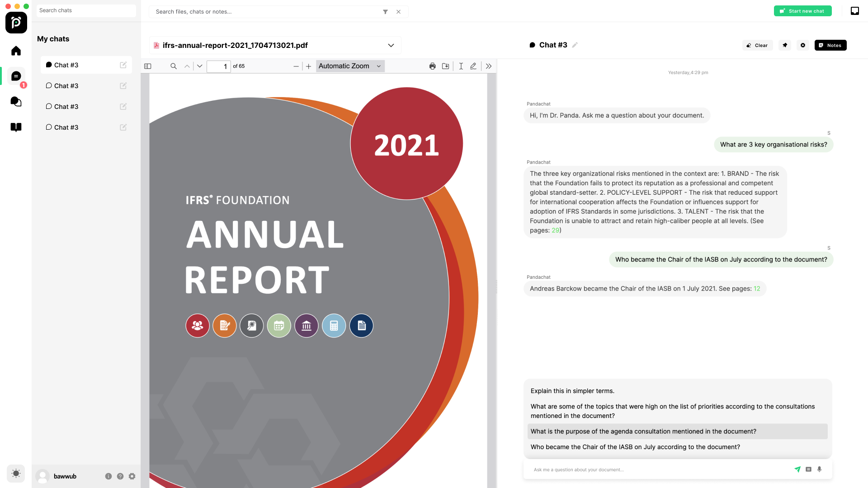Open the help question mark icon
Screen dimensions: 868x488
click(120, 476)
